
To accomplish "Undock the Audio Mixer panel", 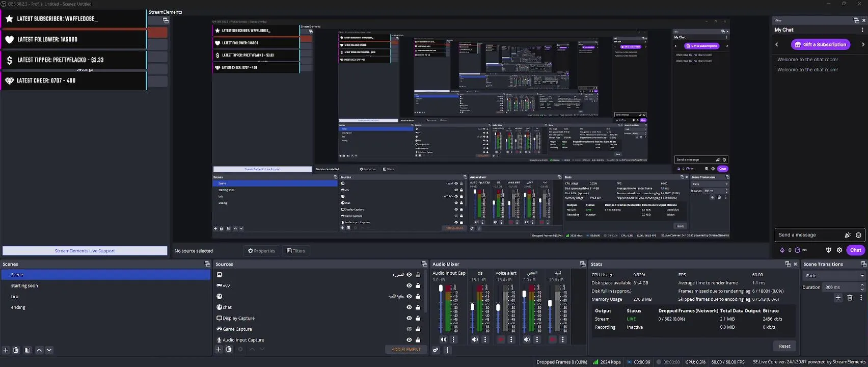I will 582,264.
